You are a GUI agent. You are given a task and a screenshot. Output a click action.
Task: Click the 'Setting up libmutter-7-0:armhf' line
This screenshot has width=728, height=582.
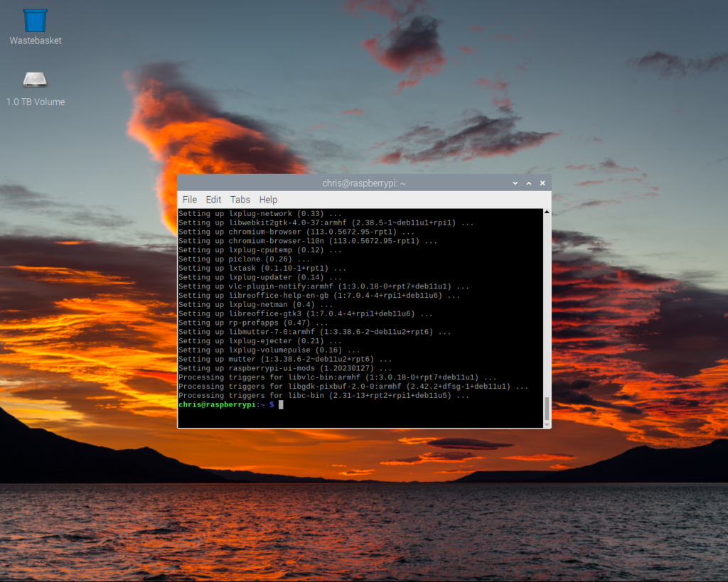(315, 332)
